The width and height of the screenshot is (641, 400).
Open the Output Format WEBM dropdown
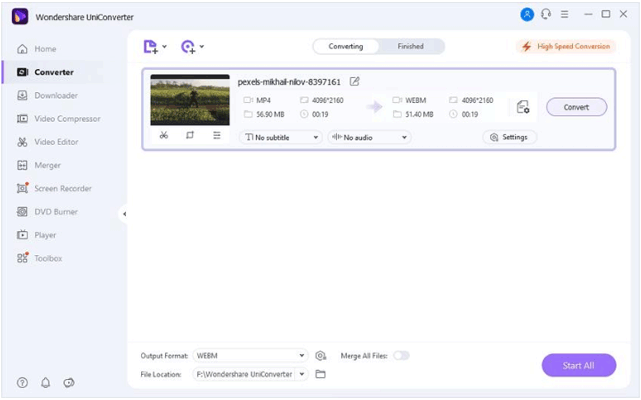tap(250, 356)
